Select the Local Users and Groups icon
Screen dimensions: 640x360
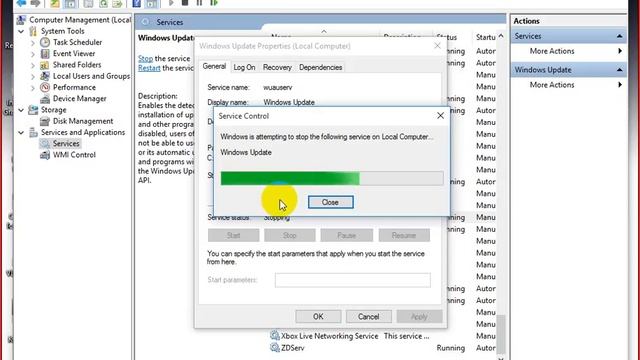pos(45,76)
